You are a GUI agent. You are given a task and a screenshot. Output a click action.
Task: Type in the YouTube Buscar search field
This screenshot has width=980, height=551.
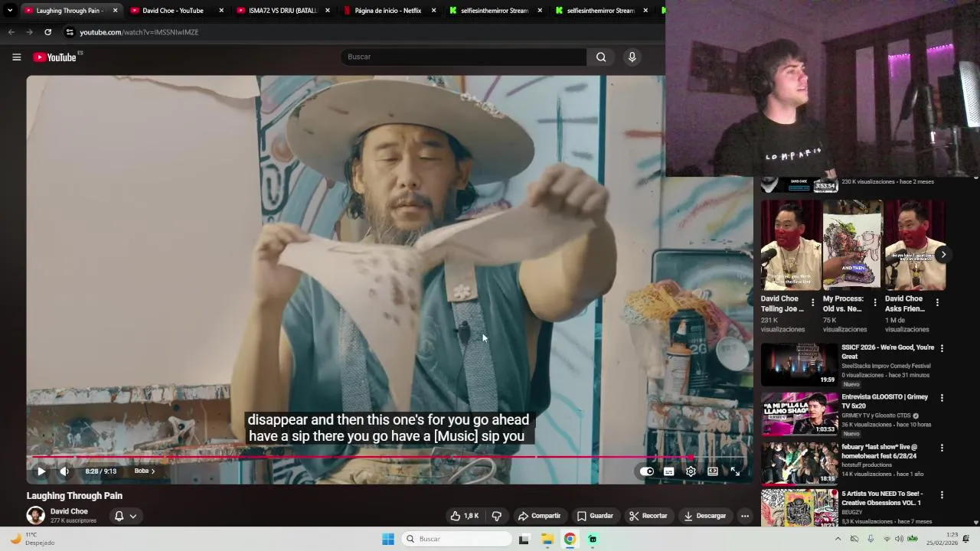point(463,57)
